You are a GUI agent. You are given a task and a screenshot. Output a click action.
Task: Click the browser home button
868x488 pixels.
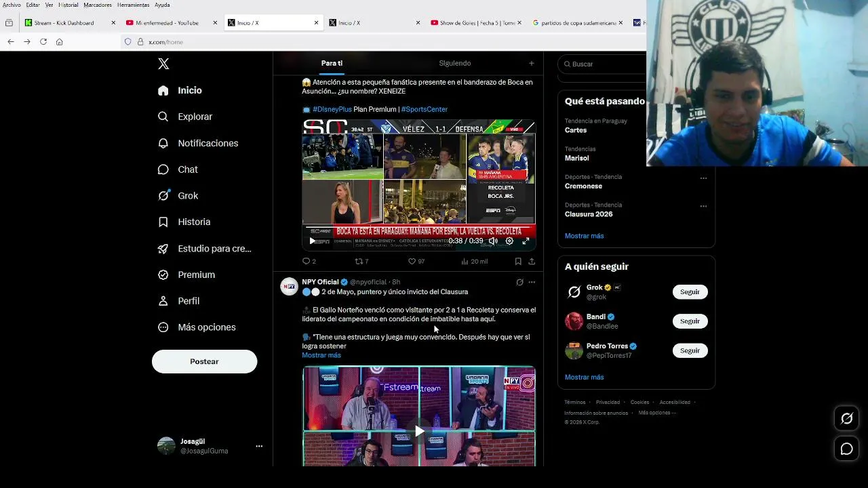(60, 42)
